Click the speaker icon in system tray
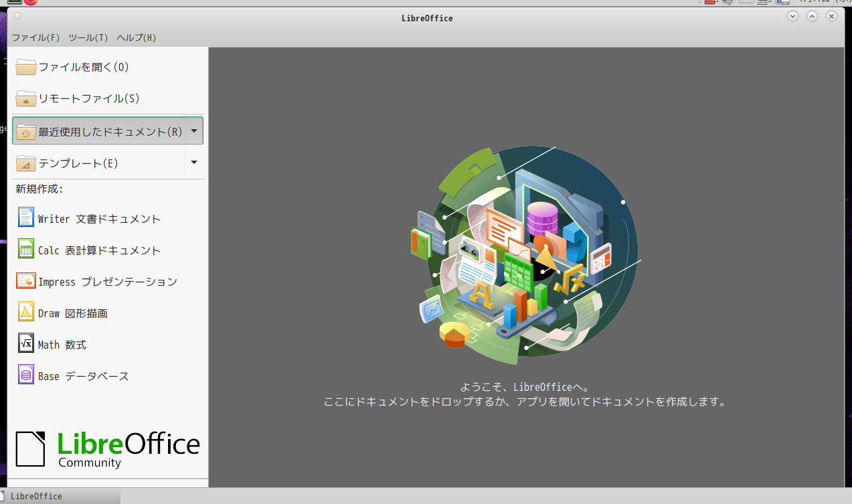This screenshot has width=852, height=504. click(x=728, y=3)
